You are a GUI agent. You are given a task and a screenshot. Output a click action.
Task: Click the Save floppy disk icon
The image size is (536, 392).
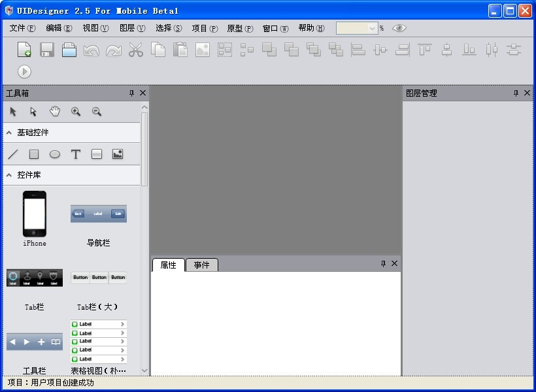(x=47, y=50)
